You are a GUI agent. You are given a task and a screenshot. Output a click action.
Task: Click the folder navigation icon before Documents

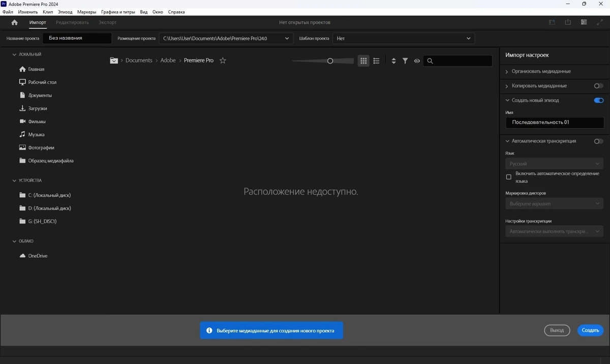114,60
